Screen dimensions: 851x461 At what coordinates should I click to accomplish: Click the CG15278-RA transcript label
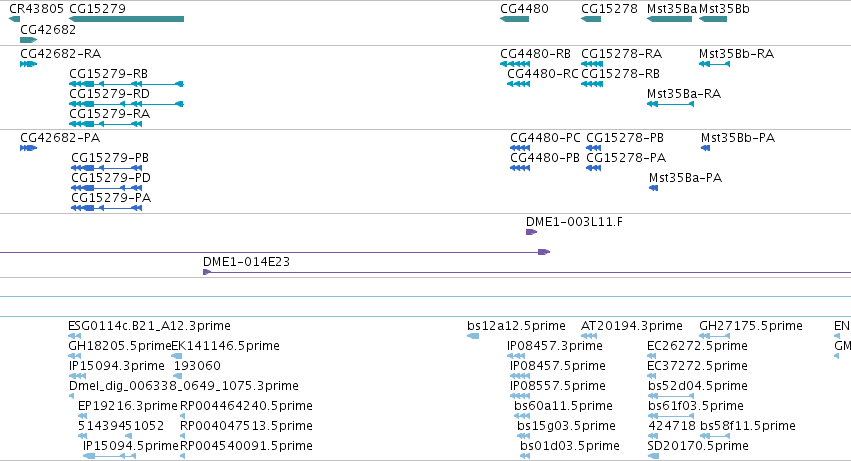pos(621,54)
